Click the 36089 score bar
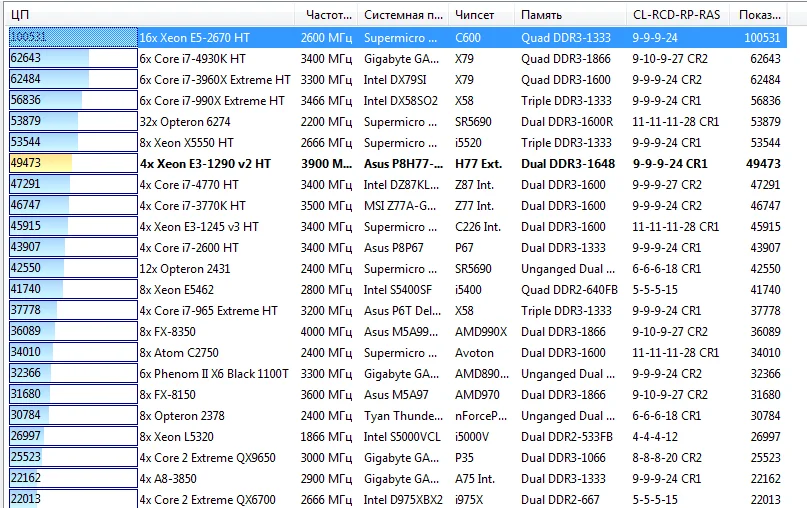The image size is (807, 508). click(x=73, y=331)
